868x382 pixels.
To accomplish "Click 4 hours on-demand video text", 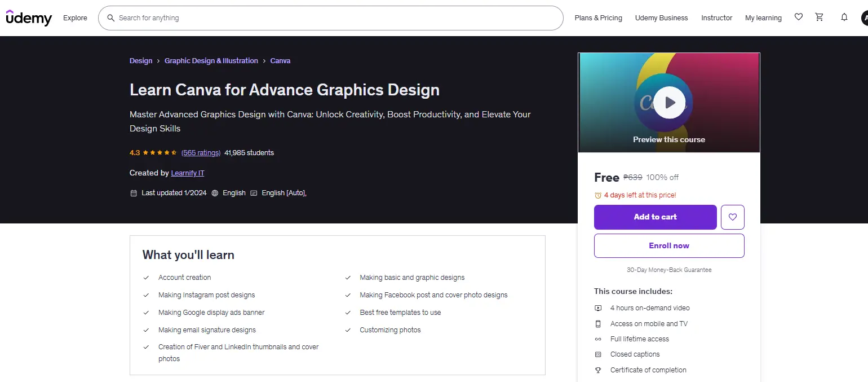I will tap(650, 308).
